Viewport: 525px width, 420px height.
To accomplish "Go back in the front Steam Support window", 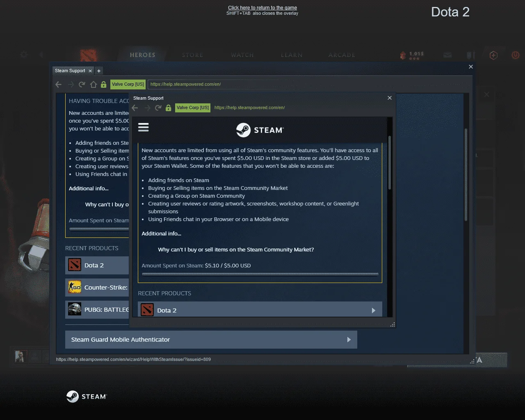I will point(135,108).
